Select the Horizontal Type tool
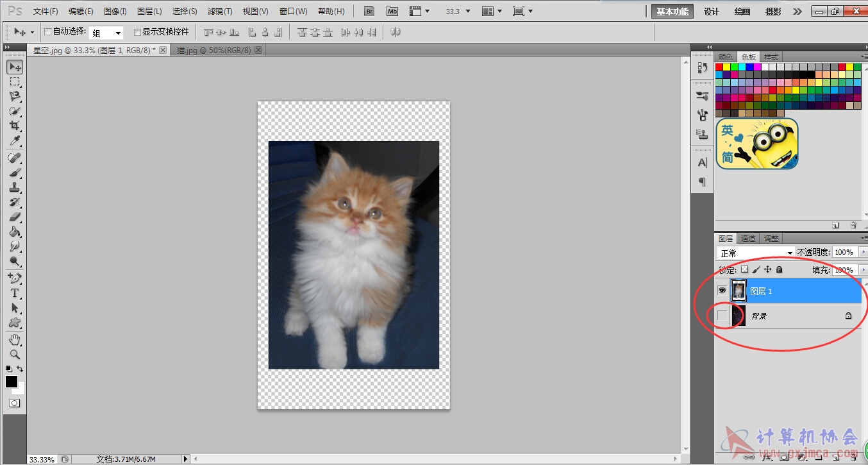Screen dimensions: 868x465 (x=15, y=293)
